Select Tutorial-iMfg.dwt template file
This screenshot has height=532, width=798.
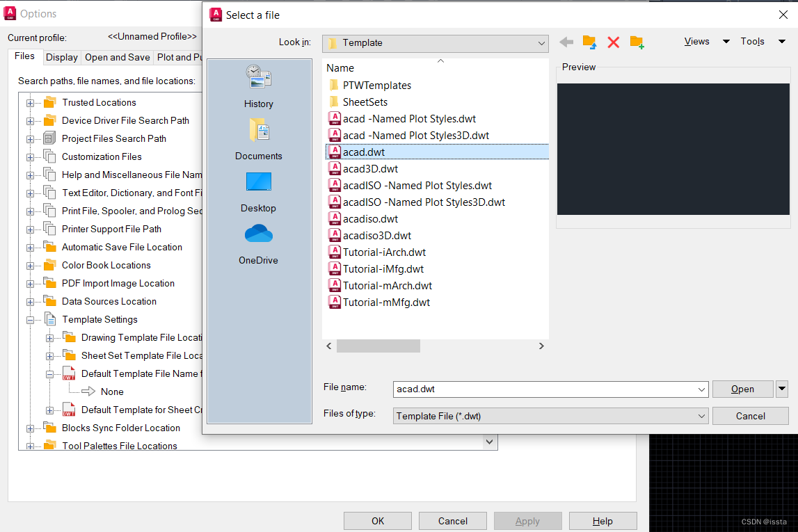coord(383,269)
